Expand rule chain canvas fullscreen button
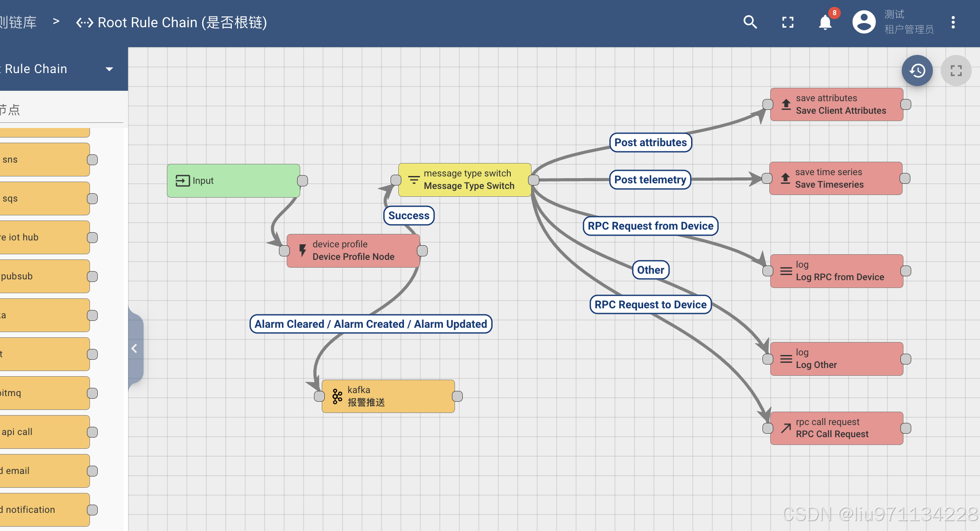 coord(956,70)
